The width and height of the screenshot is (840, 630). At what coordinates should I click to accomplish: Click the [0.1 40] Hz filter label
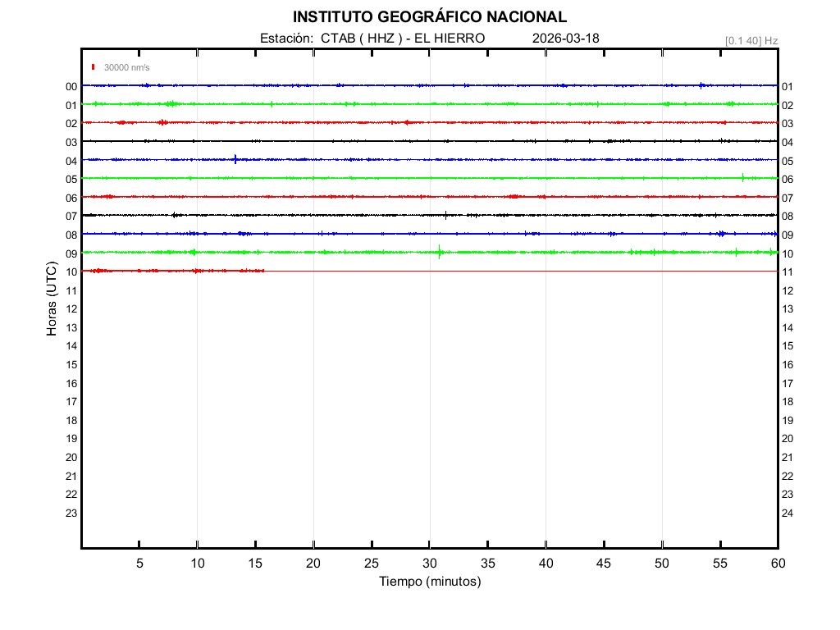(751, 40)
